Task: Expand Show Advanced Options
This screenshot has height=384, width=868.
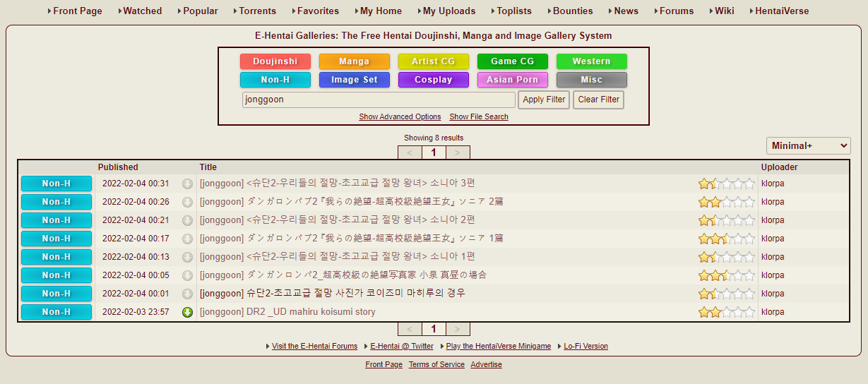Action: point(400,117)
